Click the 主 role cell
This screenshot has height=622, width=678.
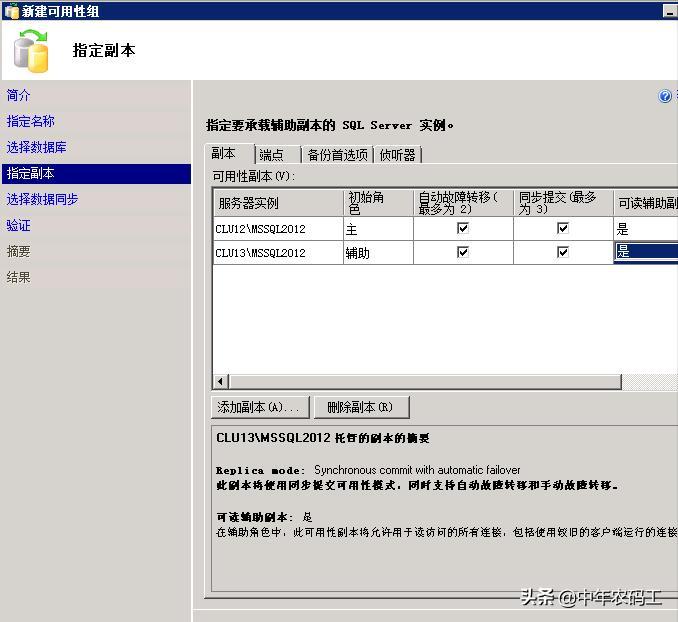point(378,229)
